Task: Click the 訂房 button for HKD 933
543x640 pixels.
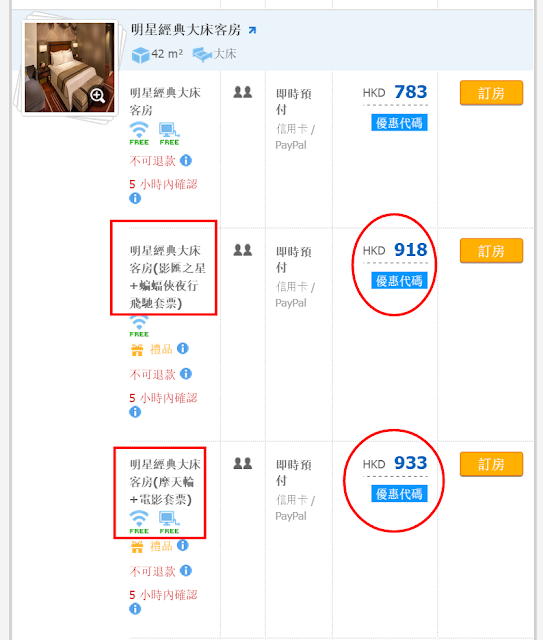Action: 491,464
